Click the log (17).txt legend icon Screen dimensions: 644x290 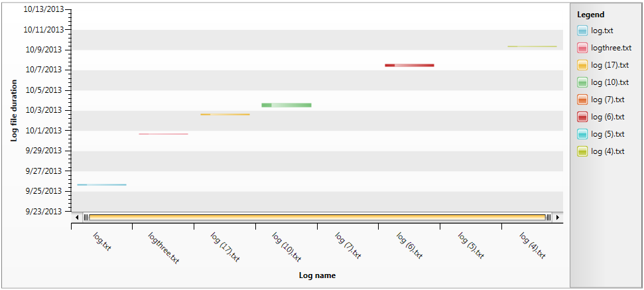582,65
